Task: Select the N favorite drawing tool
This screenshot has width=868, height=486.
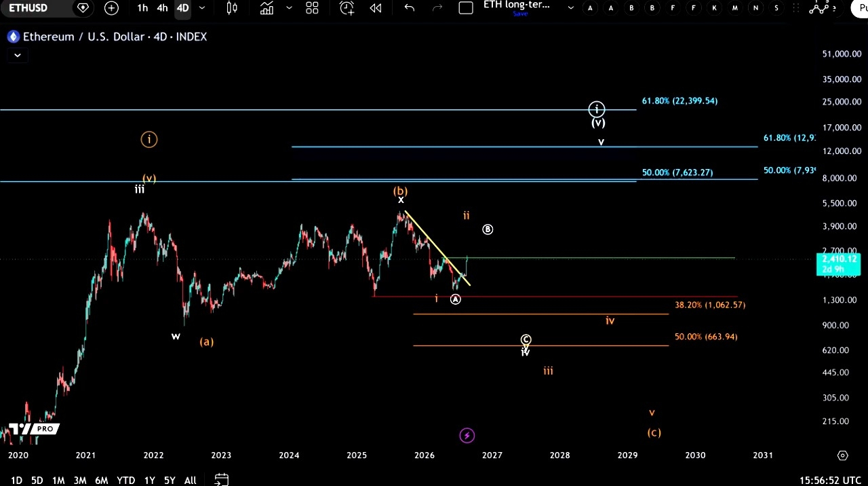Action: point(755,8)
